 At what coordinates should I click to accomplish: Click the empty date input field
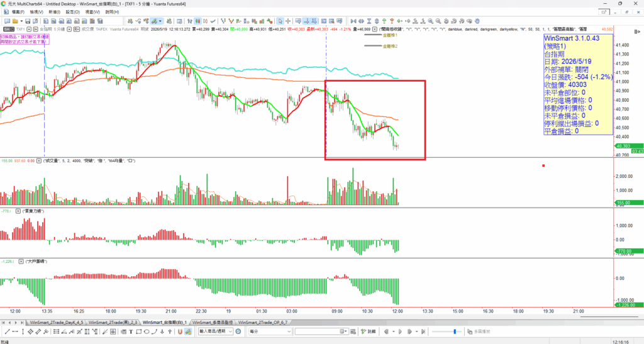pos(317,331)
